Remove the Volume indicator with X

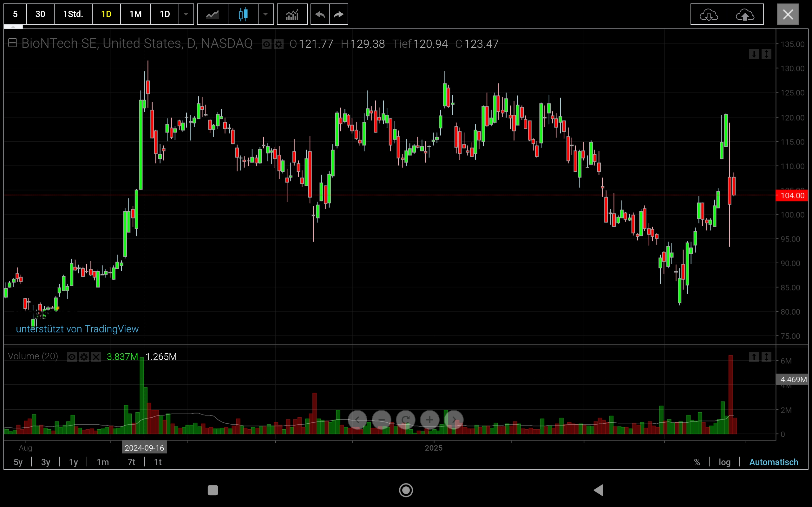tap(96, 357)
